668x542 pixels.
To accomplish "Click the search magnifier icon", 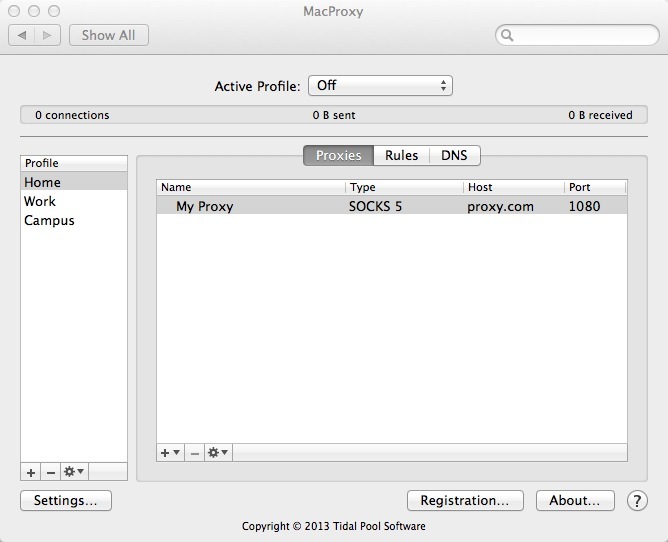I will [507, 35].
